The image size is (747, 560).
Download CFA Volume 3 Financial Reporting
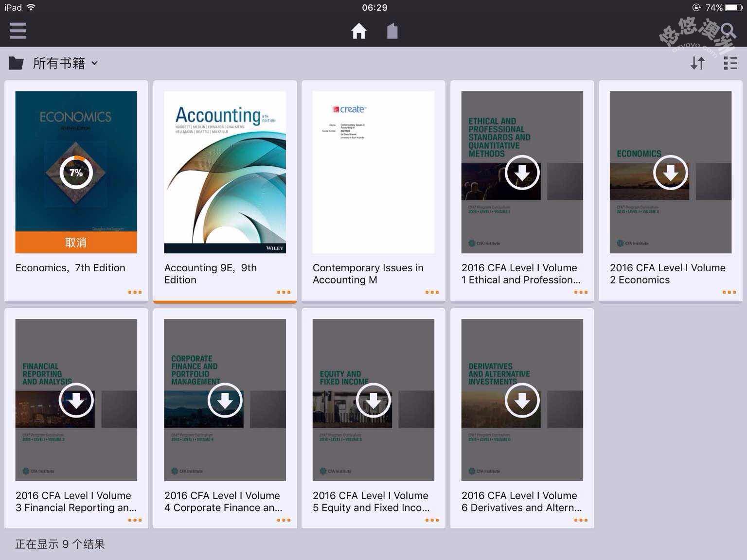(76, 400)
